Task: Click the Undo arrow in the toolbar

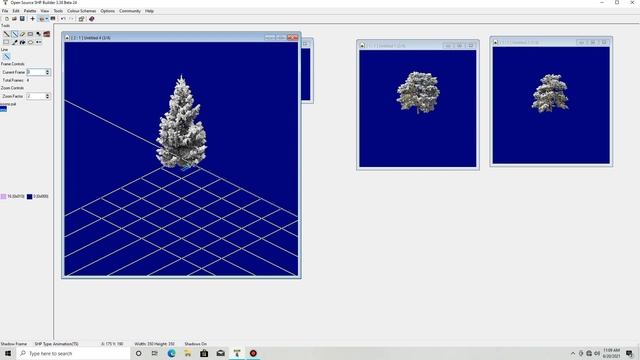Action: coord(63,19)
